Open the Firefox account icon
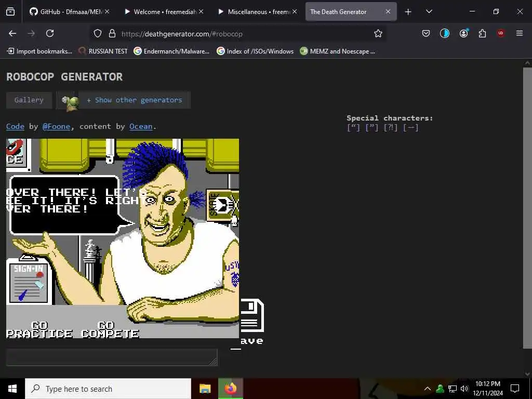The width and height of the screenshot is (532, 399). 463,33
